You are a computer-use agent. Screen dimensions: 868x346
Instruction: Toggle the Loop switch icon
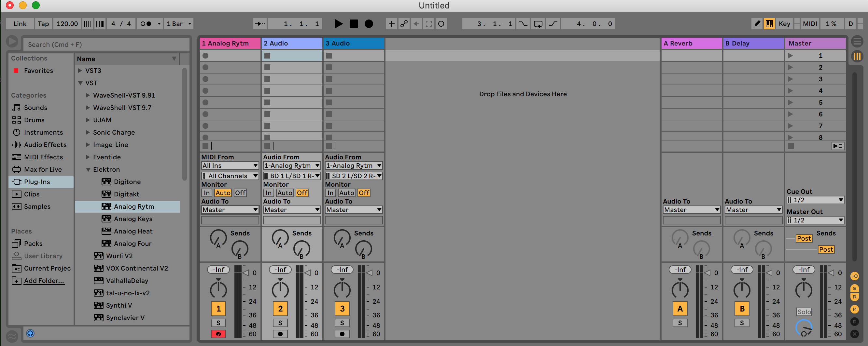pyautogui.click(x=538, y=24)
